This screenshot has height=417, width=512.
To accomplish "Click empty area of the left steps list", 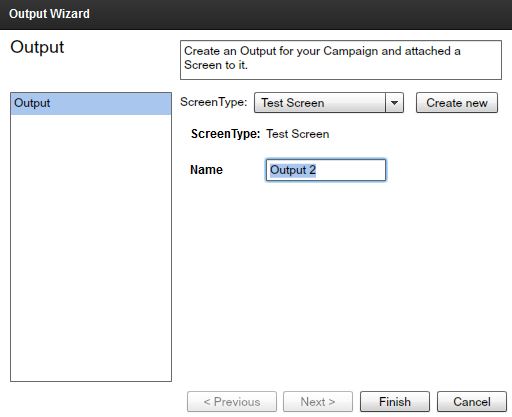I will [91, 248].
